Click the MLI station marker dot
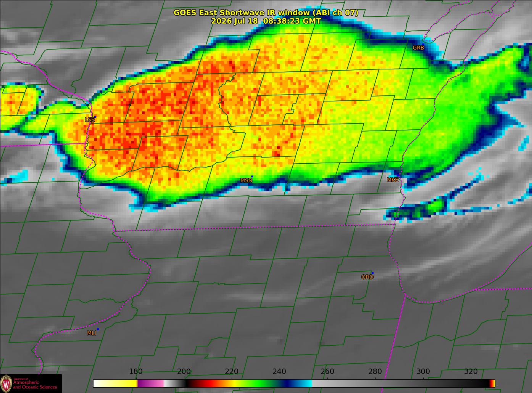Viewport: 532px width, 393px height. pos(98,329)
